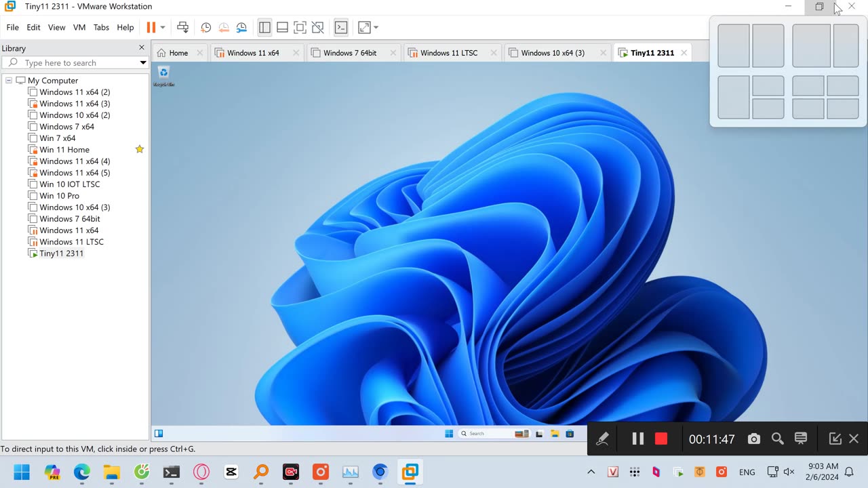This screenshot has height=488, width=868.
Task: Open the File menu
Action: tap(13, 28)
